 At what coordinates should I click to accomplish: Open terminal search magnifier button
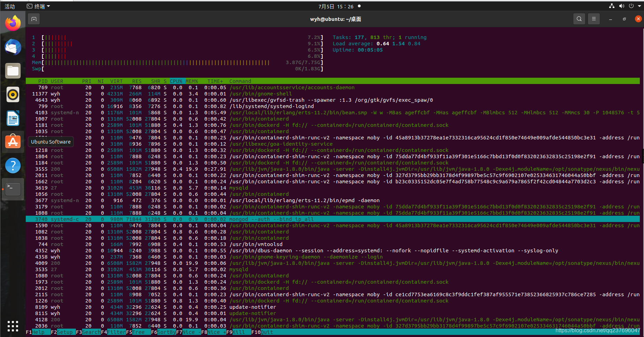(x=579, y=19)
